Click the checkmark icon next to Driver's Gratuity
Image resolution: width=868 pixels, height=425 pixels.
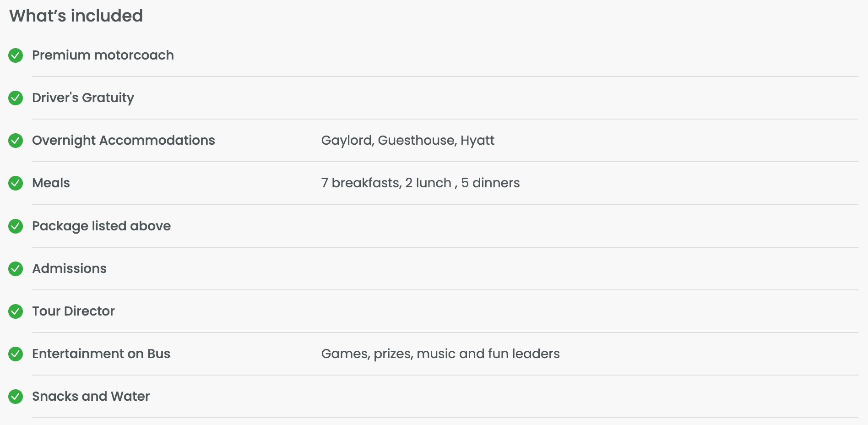(x=16, y=98)
